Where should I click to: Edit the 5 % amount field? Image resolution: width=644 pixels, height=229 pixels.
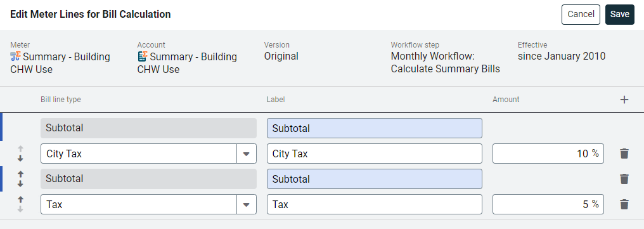point(548,204)
